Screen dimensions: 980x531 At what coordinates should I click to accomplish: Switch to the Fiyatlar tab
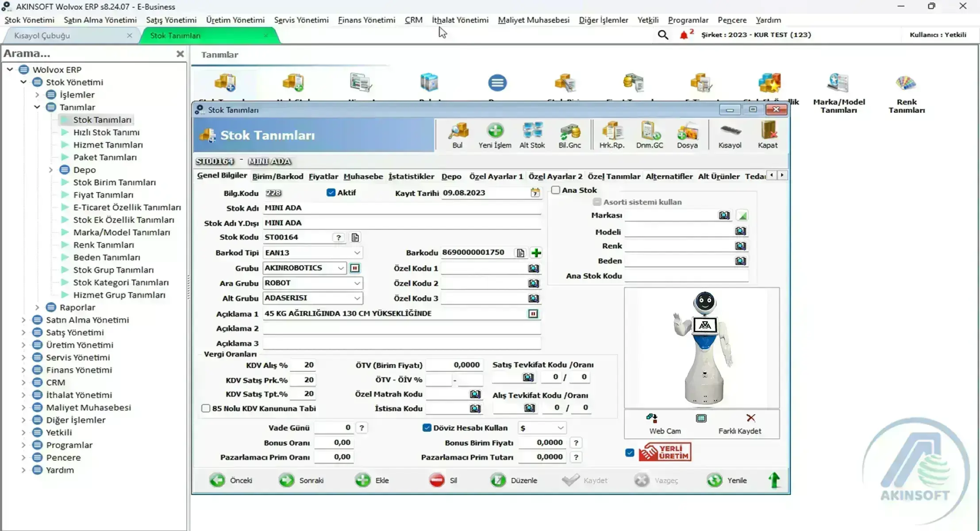pyautogui.click(x=323, y=176)
